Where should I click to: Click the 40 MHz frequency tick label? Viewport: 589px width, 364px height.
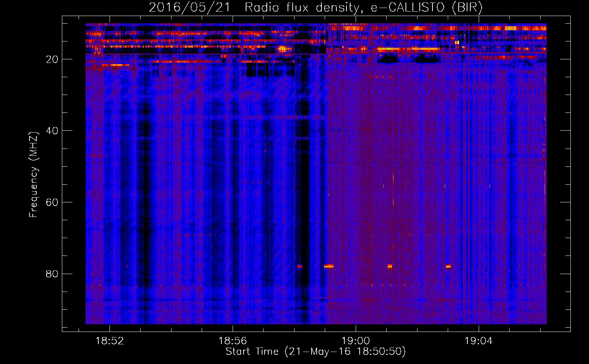[52, 130]
